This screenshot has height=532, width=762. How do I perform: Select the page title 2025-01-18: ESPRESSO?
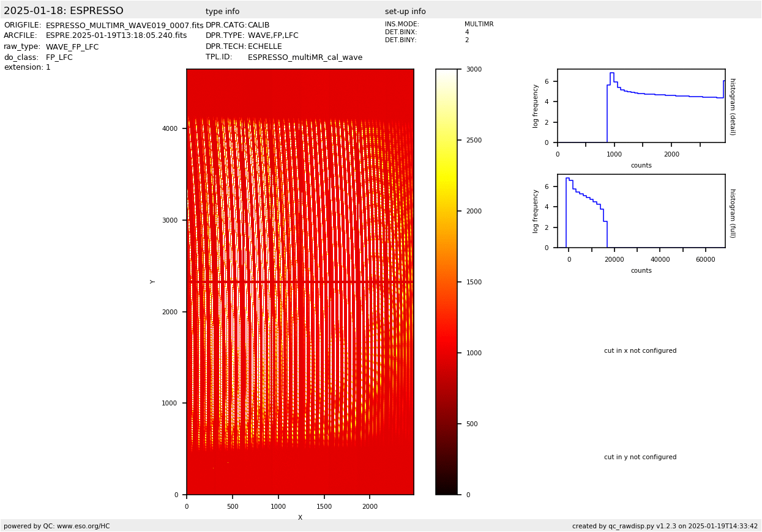coord(64,11)
